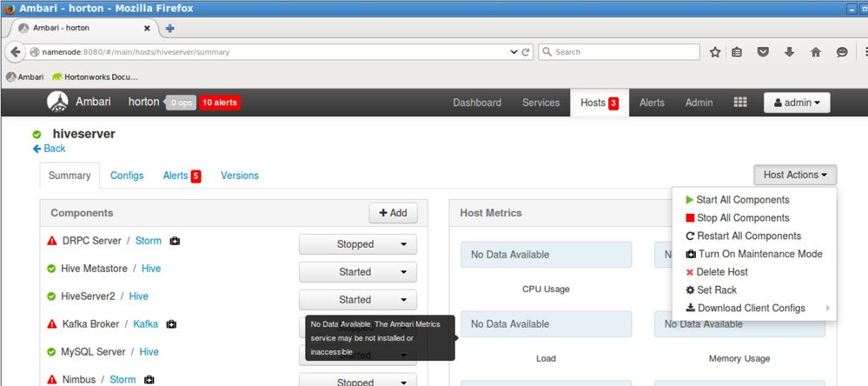Viewport: 868px width, 386px height.
Task: Open the admin user dropdown
Action: point(797,103)
